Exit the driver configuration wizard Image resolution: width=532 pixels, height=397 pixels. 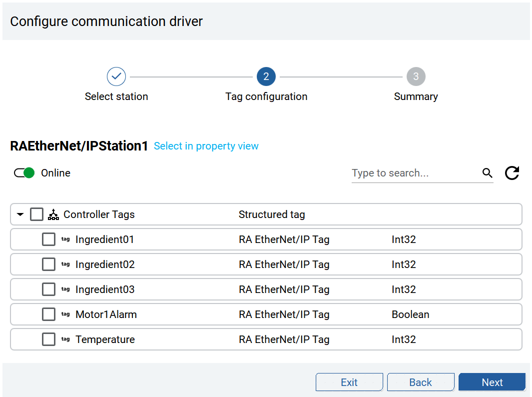click(349, 382)
